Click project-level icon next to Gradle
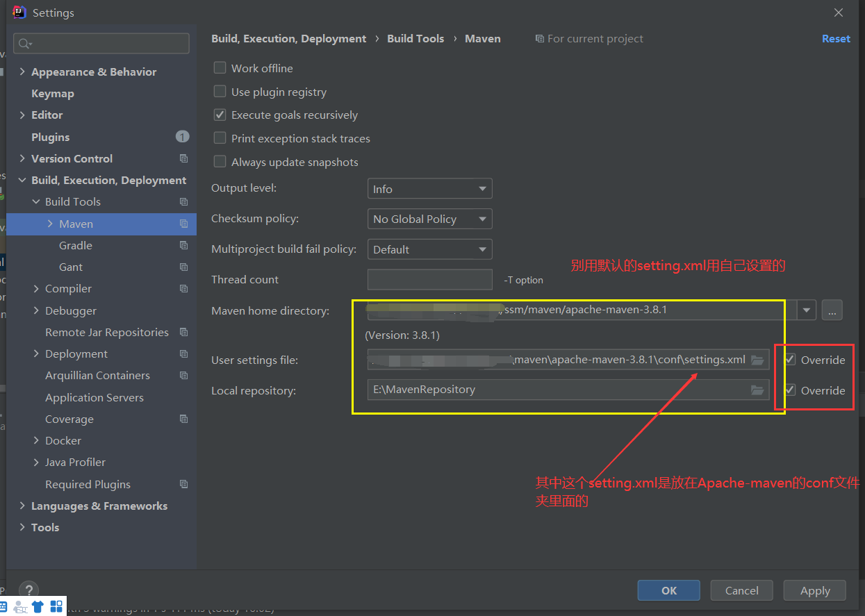The height and width of the screenshot is (616, 865). pos(183,245)
